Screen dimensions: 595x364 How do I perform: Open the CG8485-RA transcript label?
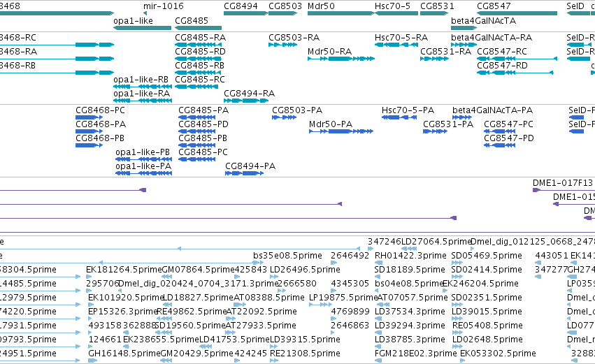click(x=201, y=38)
